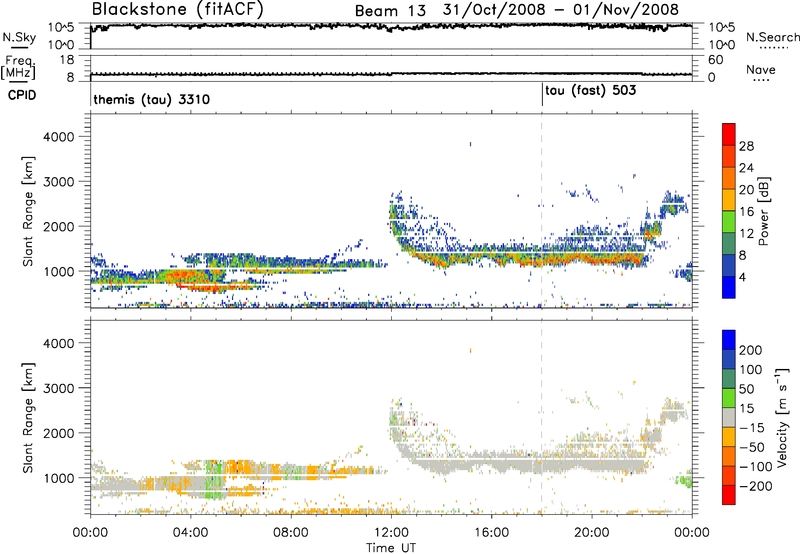Click the 'Slant Range [km]' label of velocity panel
The width and height of the screenshot is (800, 554).
[x=28, y=418]
